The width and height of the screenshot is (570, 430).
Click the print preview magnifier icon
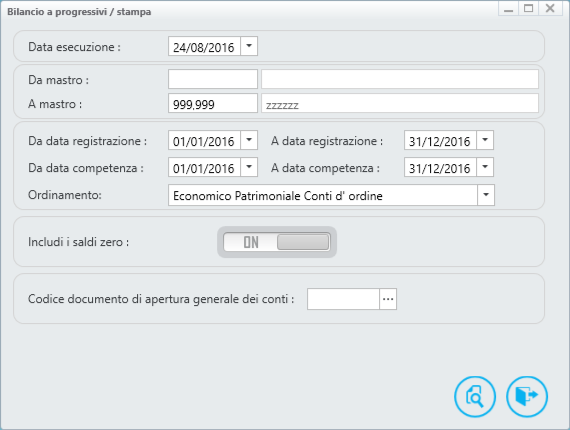click(475, 397)
